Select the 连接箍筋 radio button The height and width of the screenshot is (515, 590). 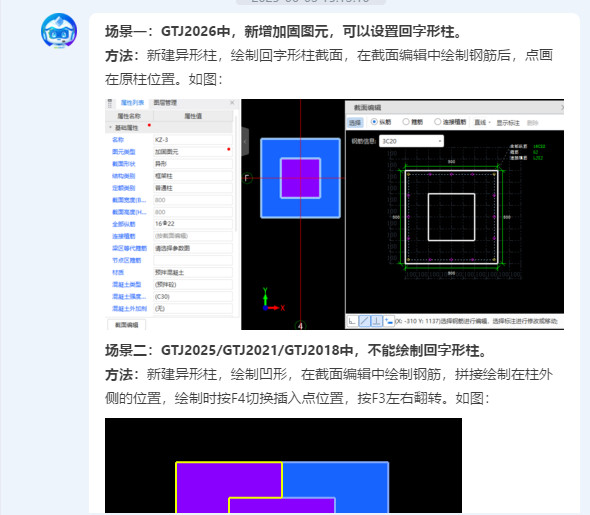(450, 122)
